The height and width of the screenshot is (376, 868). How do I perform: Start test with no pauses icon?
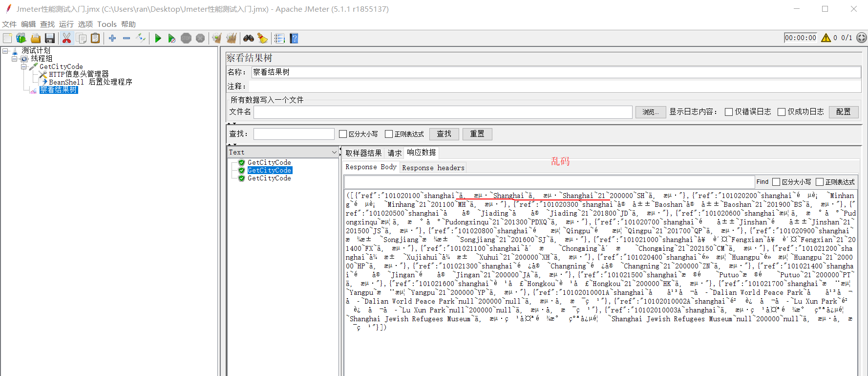171,38
